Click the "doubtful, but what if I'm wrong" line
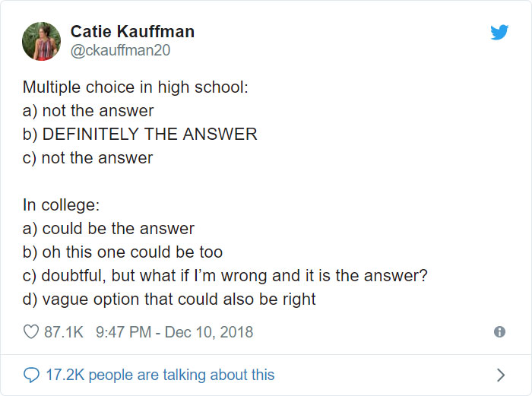This screenshot has height=396, width=532. (225, 276)
